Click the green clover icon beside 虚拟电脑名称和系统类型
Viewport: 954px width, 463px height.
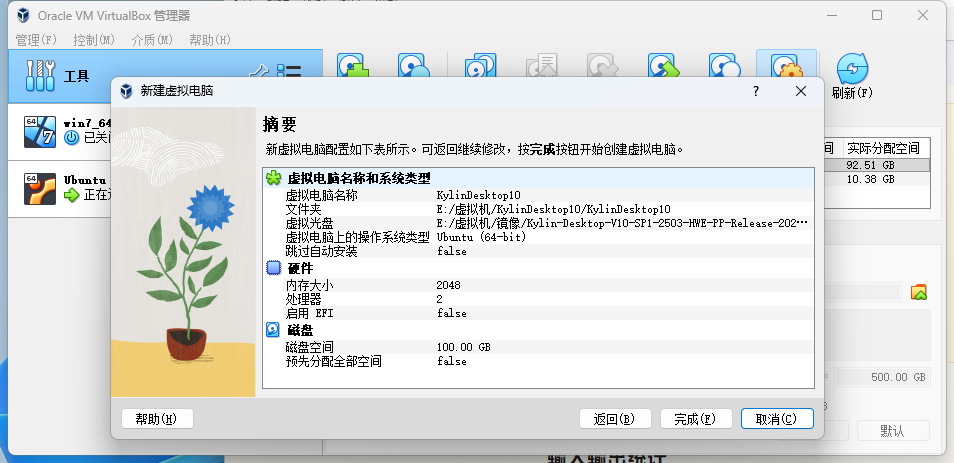click(274, 178)
